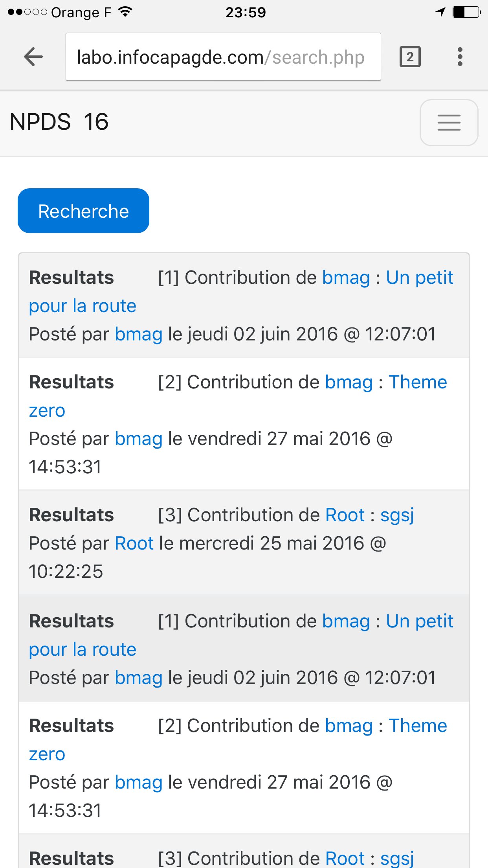Tap the battery indicator in the status bar
Image resolution: width=488 pixels, height=868 pixels.
[x=466, y=12]
